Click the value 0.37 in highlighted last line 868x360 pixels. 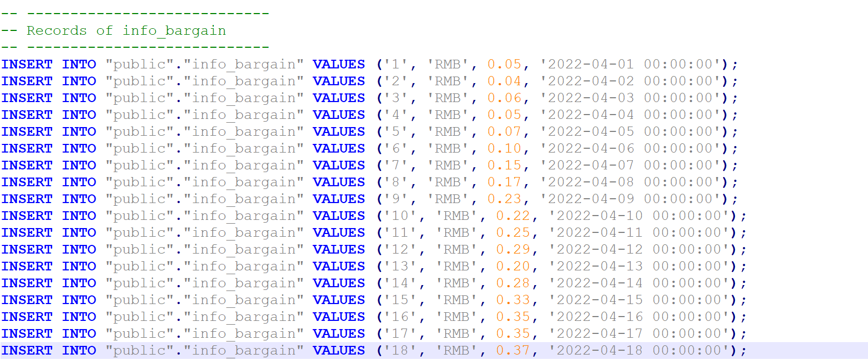click(513, 350)
